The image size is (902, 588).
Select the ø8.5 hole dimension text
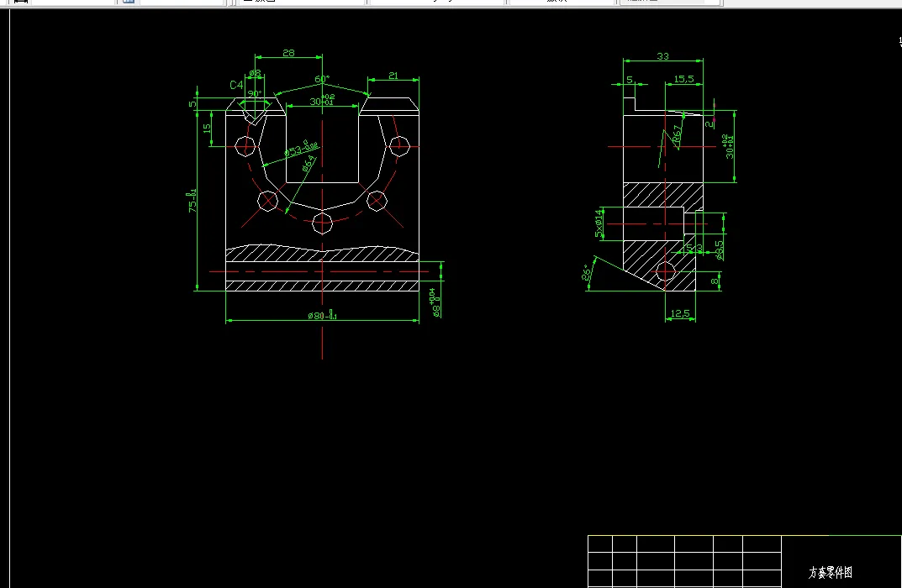coord(719,250)
